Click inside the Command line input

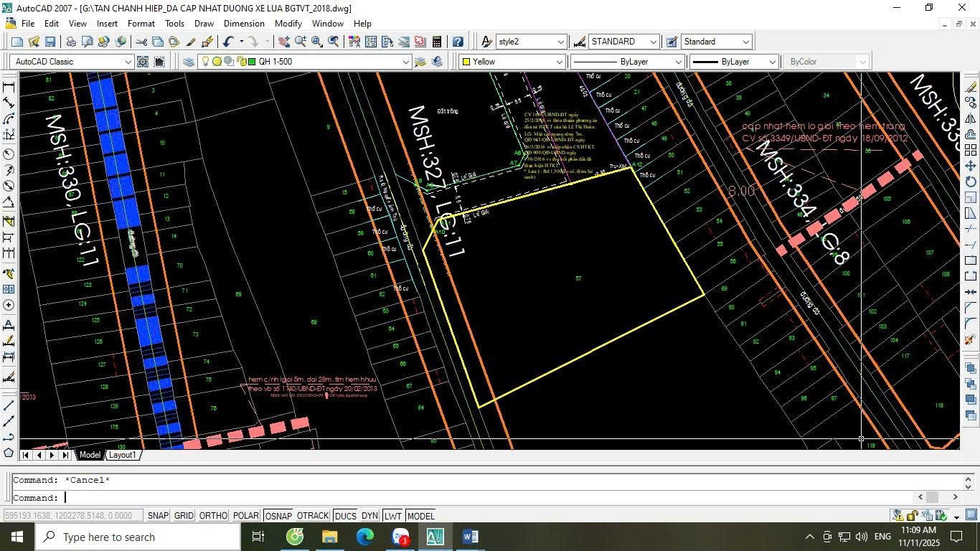(287, 497)
